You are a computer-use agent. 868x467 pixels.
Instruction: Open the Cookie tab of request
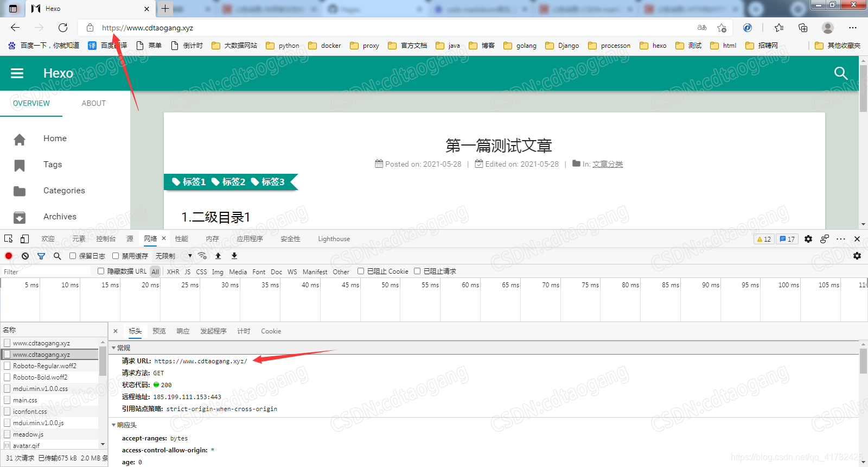[271, 331]
